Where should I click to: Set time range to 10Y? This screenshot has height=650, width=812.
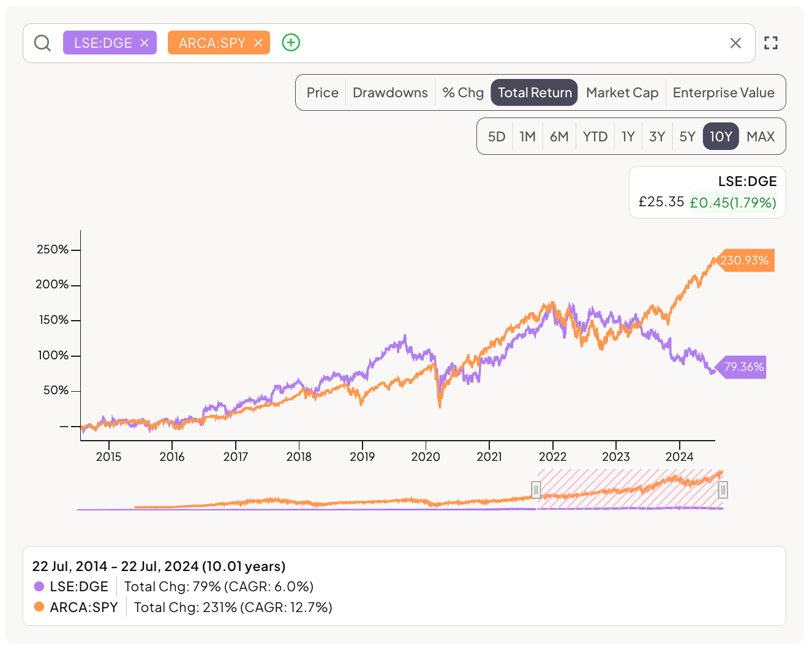721,136
